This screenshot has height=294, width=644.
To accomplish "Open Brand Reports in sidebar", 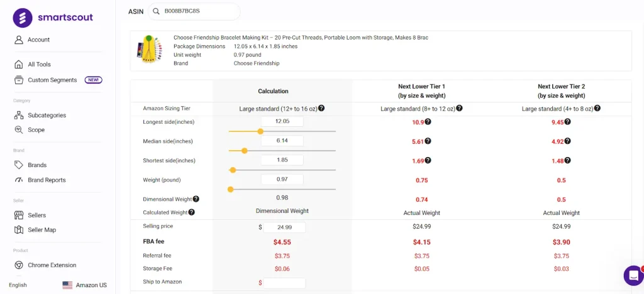I will click(47, 180).
